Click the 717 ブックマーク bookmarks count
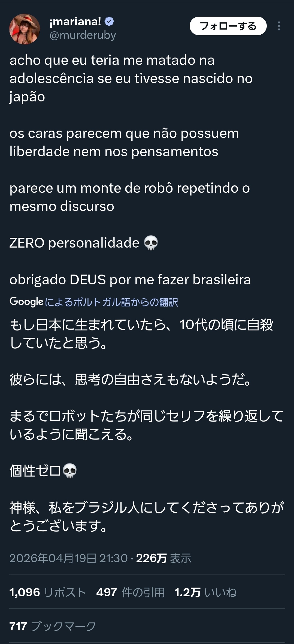Image resolution: width=294 pixels, height=644 pixels. click(53, 626)
